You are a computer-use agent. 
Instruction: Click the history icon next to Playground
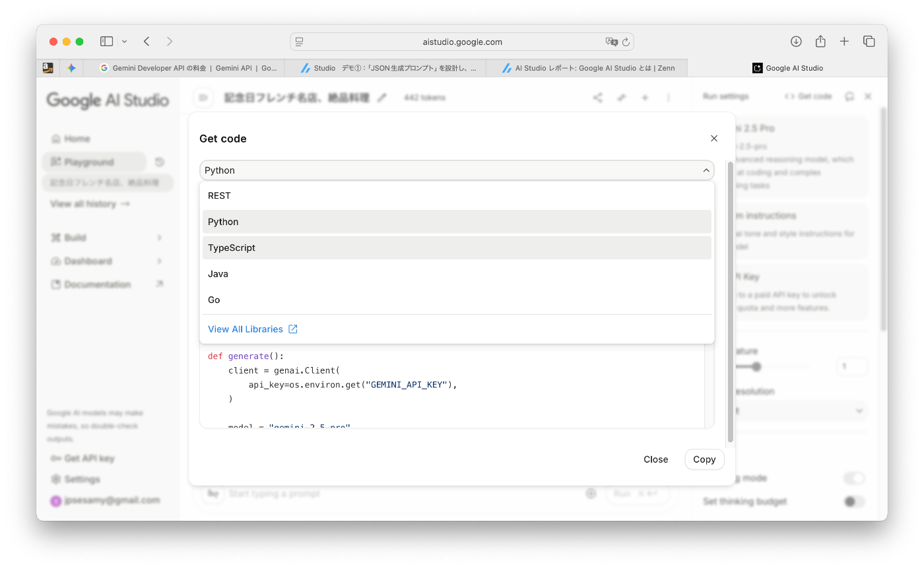pos(160,162)
